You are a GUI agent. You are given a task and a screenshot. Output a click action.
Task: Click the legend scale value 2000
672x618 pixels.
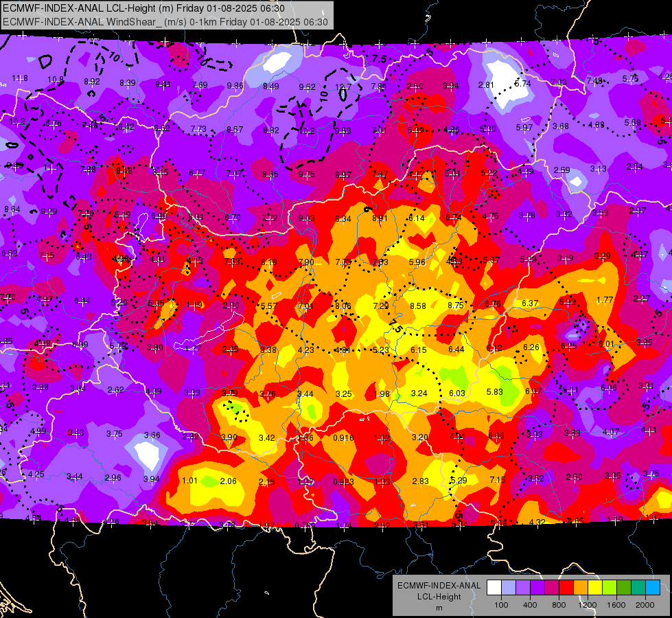(645, 605)
